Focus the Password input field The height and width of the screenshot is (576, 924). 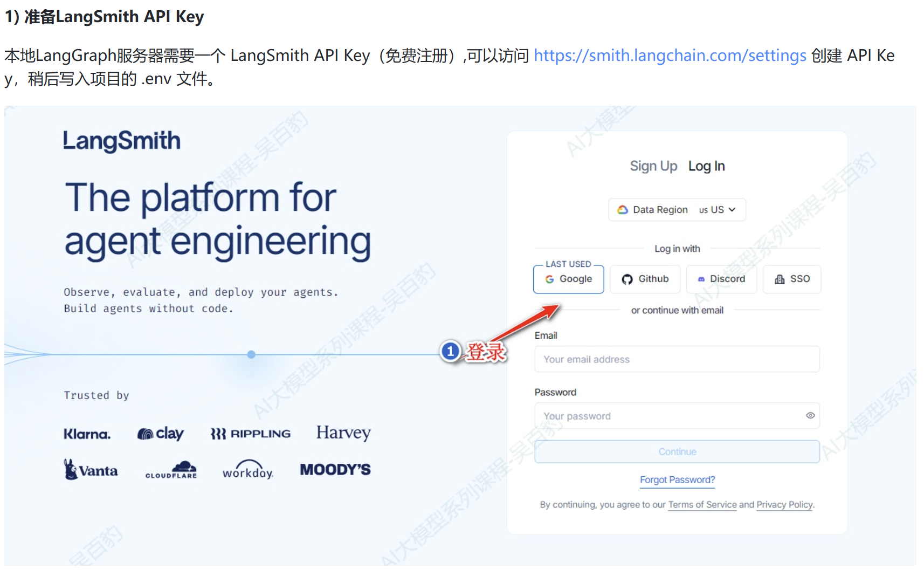click(x=677, y=416)
